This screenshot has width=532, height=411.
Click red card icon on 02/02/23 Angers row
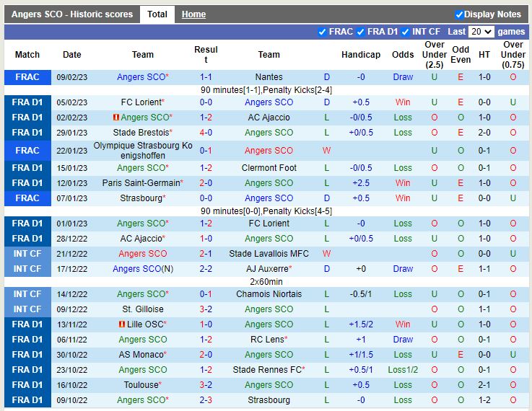(116, 118)
